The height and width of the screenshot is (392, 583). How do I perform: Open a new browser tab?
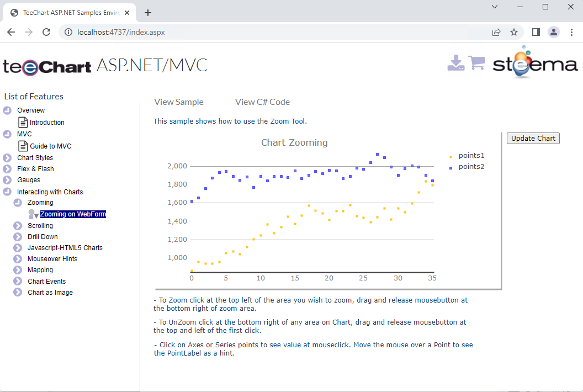click(147, 13)
